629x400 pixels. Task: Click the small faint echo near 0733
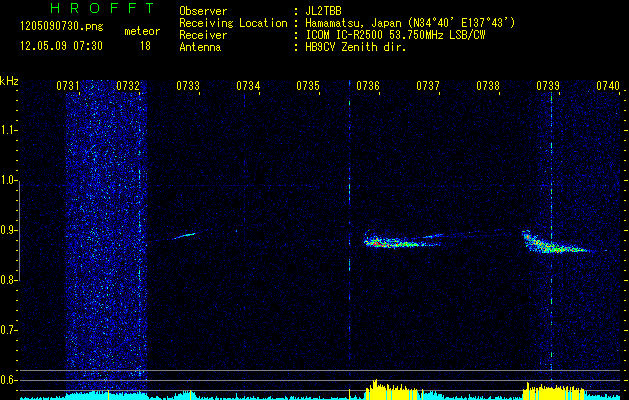[184, 236]
